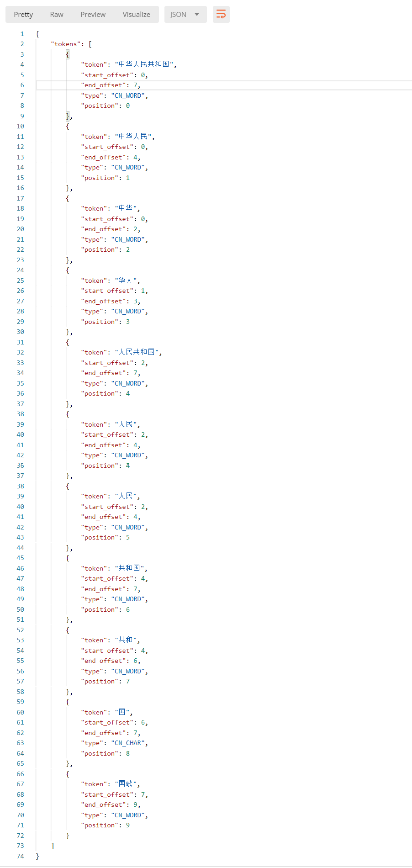Click the "end_offset": 3 line
412x868 pixels.
[111, 301]
